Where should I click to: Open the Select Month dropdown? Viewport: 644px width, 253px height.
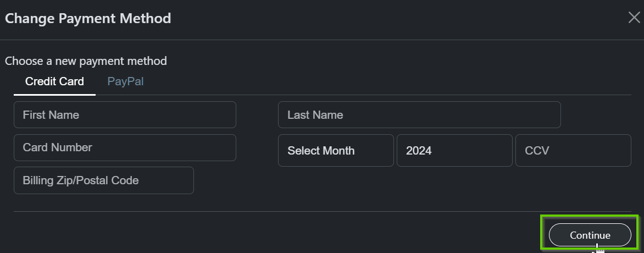tap(336, 151)
